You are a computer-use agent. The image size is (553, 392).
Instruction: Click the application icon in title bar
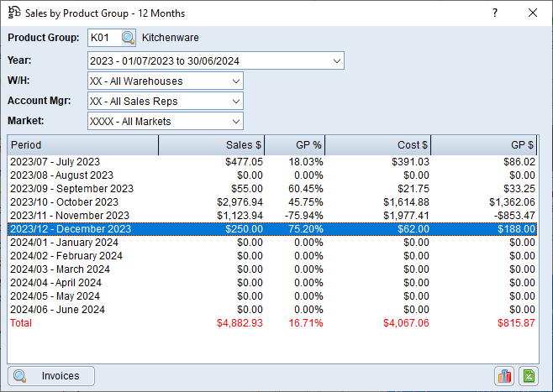pos(14,13)
